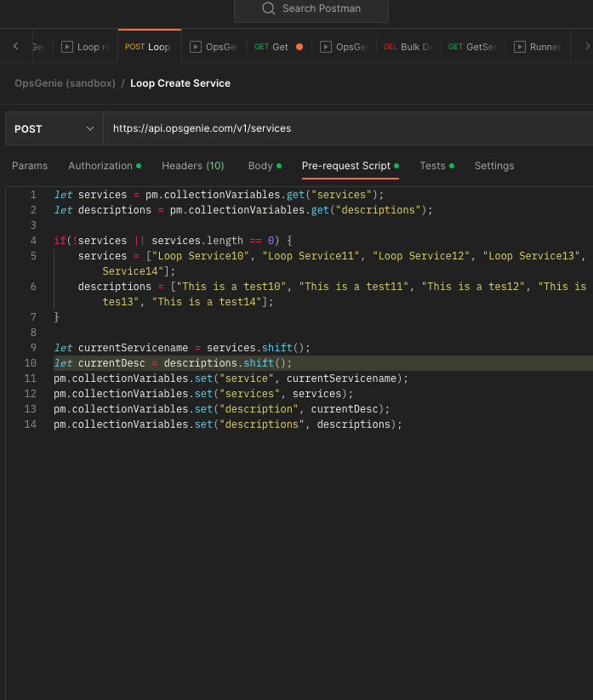Click code line 'let currentDesc = descriptions.shift();'

click(x=173, y=363)
